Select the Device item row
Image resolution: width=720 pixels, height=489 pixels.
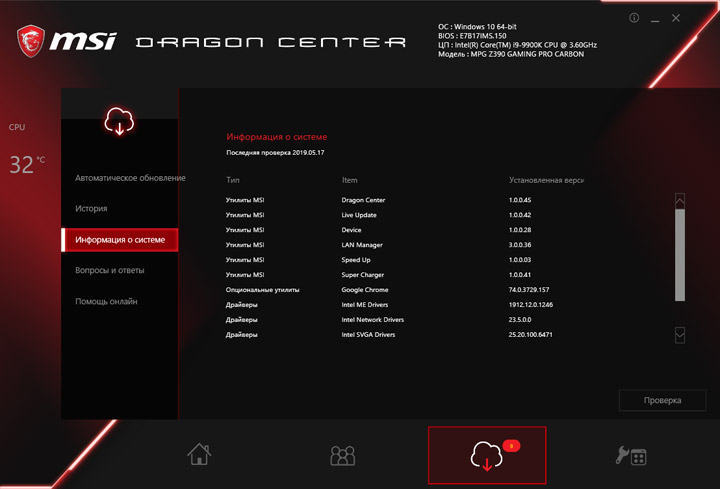351,230
